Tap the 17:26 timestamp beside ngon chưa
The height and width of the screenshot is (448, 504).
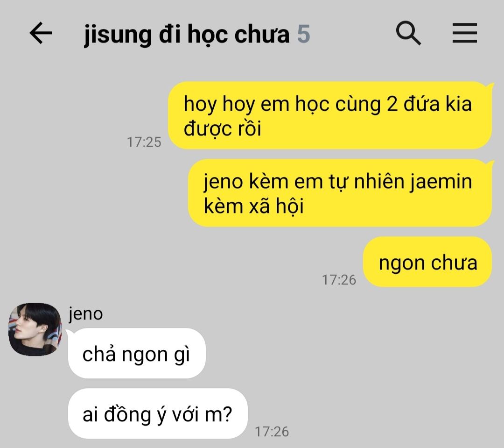click(339, 280)
